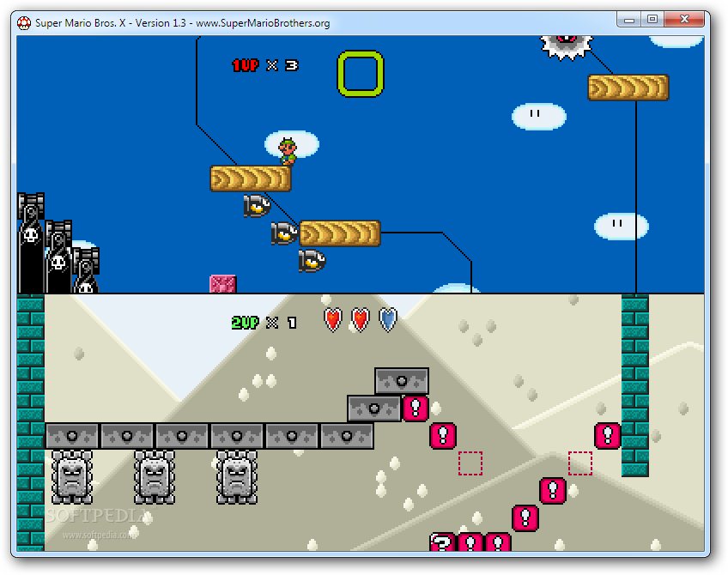Click exclamation block touching right teal brick column

608,436
